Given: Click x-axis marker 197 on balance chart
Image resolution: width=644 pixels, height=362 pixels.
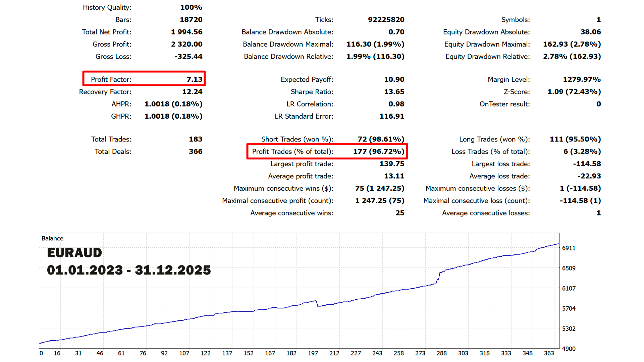Looking at the screenshot, I should pyautogui.click(x=313, y=353).
